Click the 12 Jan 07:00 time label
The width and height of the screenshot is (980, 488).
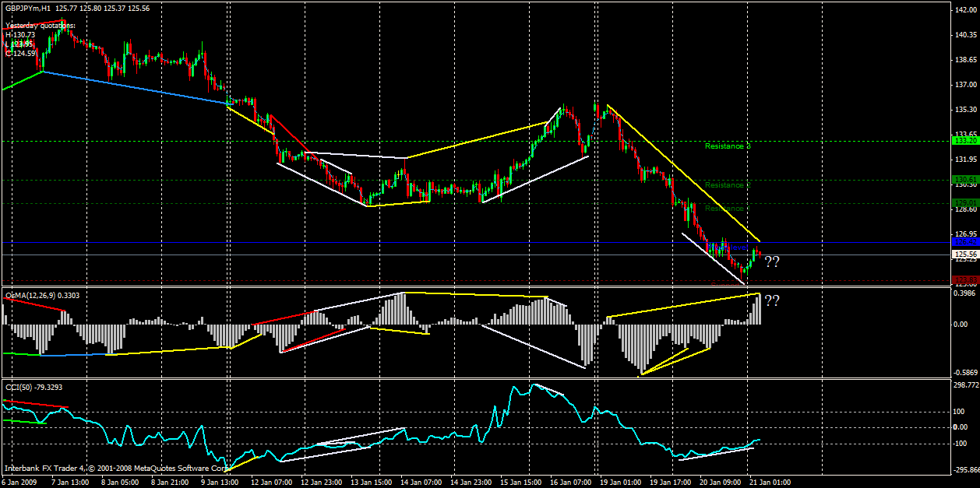point(270,482)
